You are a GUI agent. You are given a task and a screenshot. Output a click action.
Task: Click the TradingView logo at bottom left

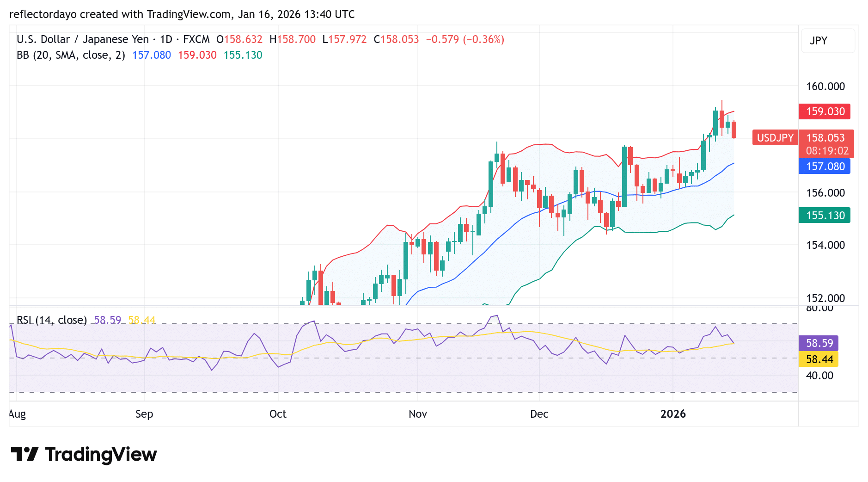(x=83, y=455)
